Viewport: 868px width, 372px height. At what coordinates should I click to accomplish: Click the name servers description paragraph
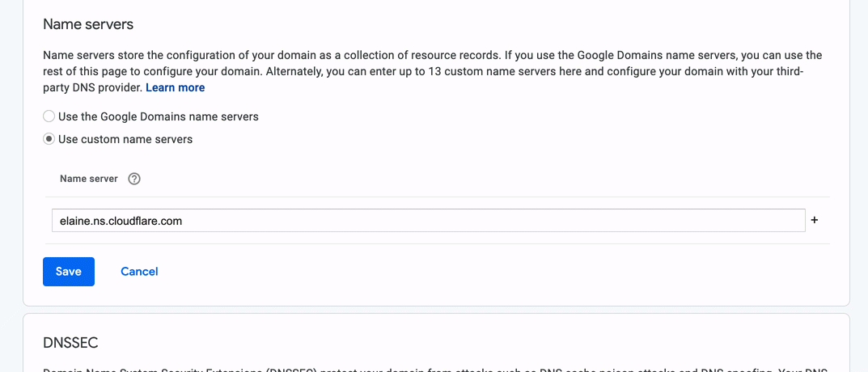tap(432, 71)
